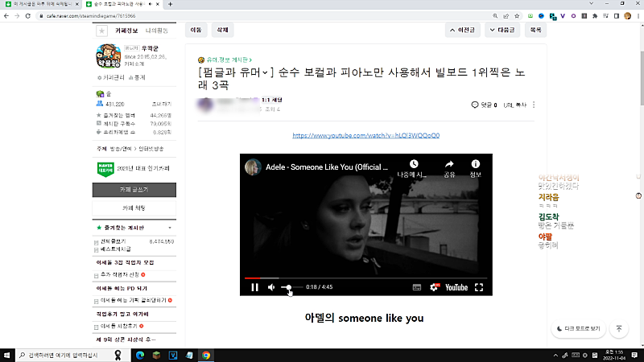This screenshot has width=644, height=362.
Task: Show video info icon
Action: (x=475, y=164)
